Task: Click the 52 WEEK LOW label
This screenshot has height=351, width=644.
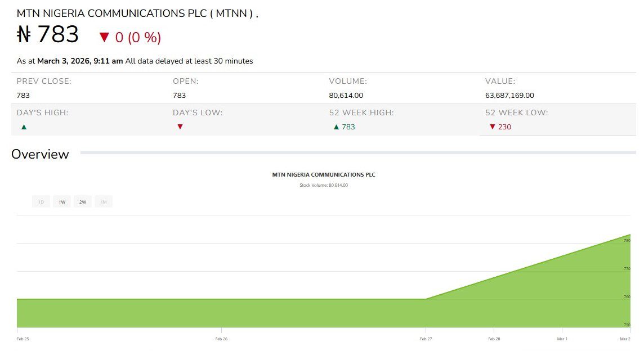Action: [517, 112]
